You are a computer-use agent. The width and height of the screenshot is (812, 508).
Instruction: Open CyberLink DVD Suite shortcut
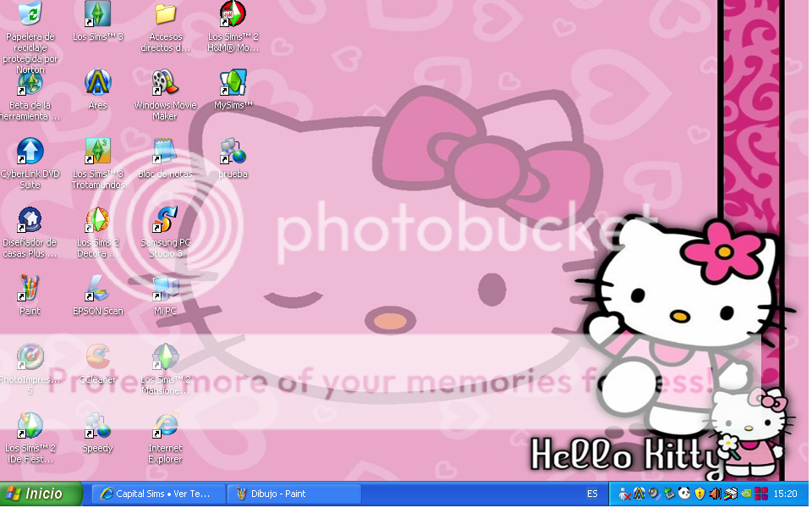tap(30, 152)
